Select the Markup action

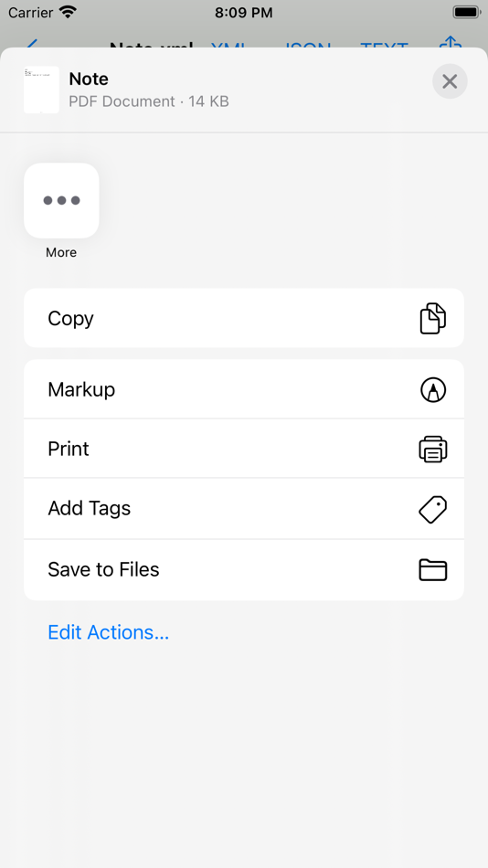click(244, 389)
